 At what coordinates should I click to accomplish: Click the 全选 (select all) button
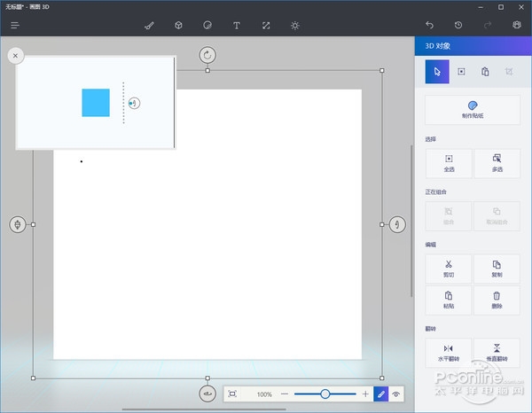449,162
